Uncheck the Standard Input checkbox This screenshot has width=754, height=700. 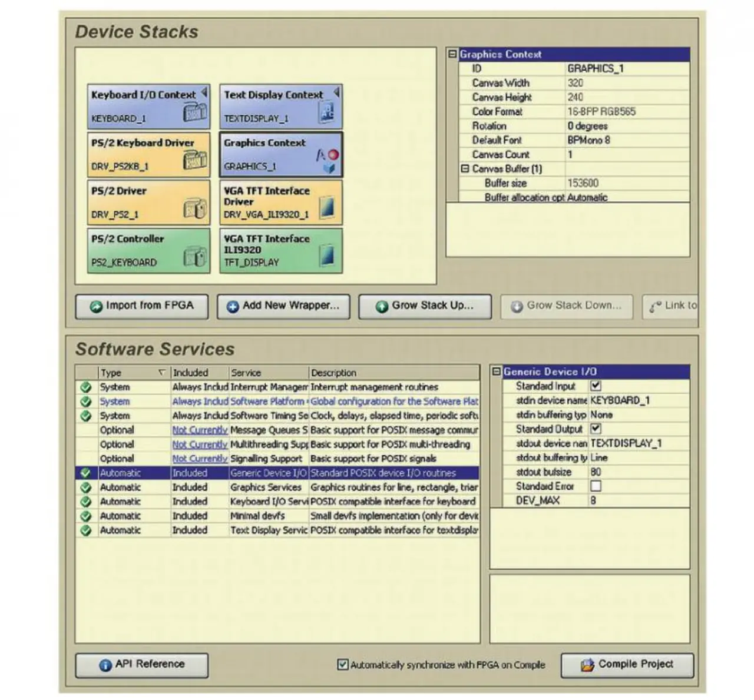tap(596, 386)
